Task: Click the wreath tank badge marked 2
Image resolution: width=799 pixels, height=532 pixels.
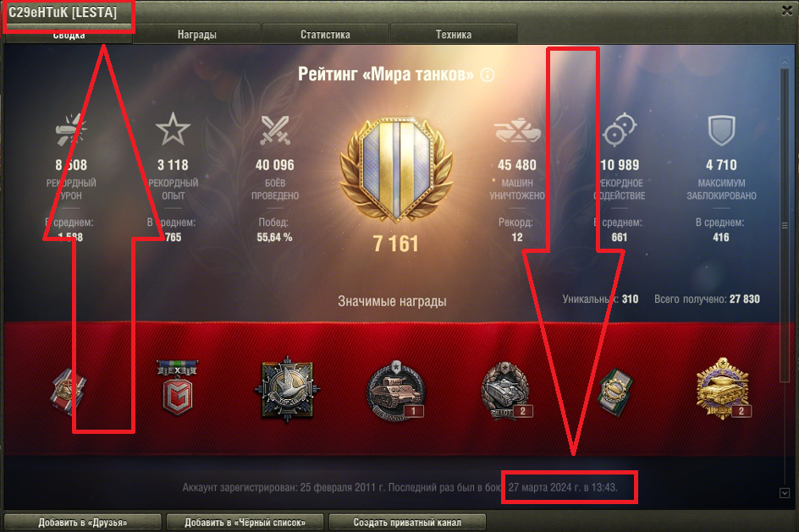Action: point(505,391)
